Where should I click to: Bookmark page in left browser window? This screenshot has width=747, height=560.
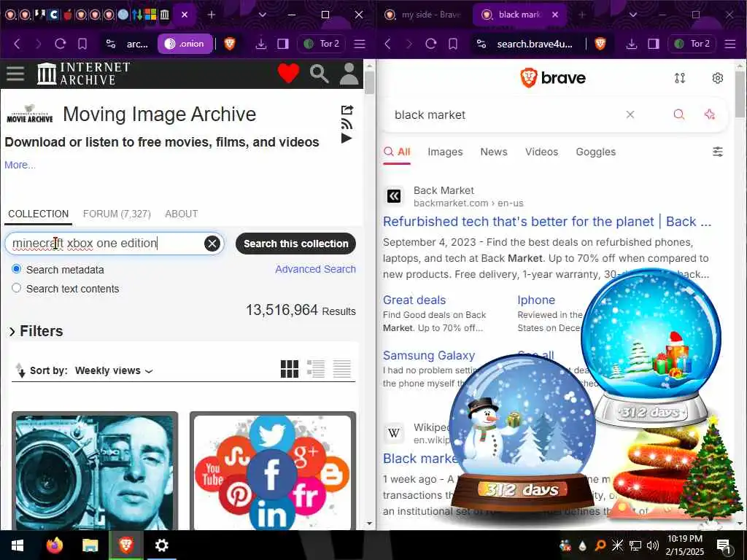pyautogui.click(x=82, y=44)
